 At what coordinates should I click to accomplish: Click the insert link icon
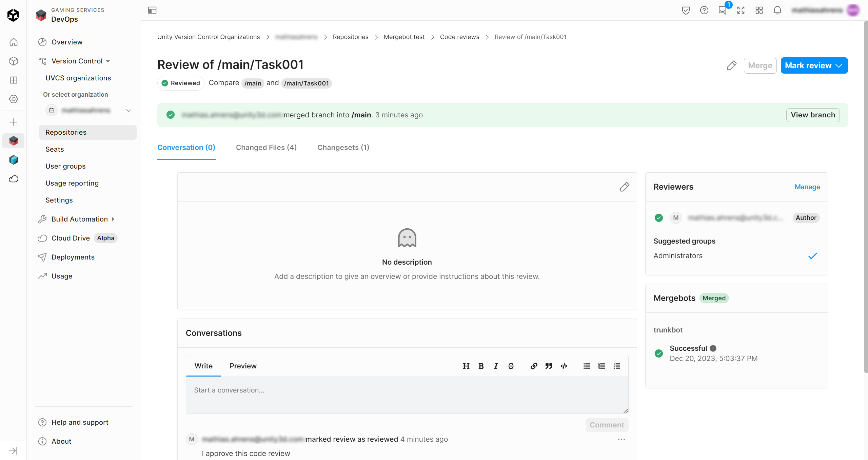click(534, 366)
